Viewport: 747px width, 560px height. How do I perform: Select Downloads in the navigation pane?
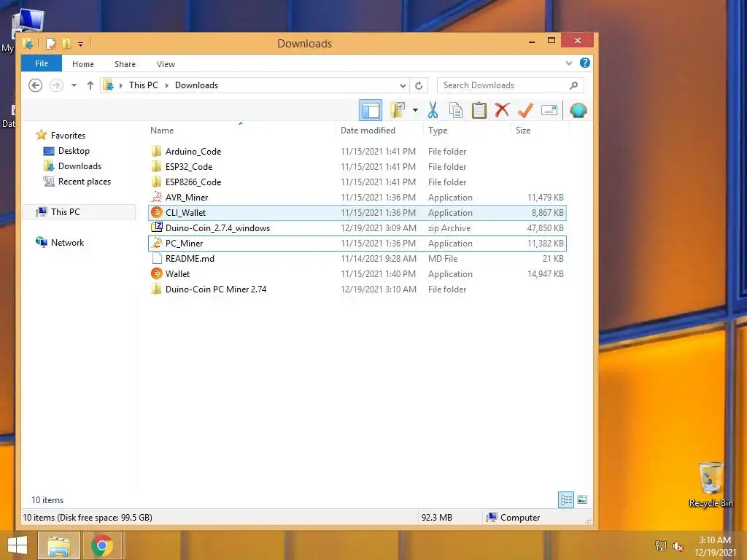point(80,166)
